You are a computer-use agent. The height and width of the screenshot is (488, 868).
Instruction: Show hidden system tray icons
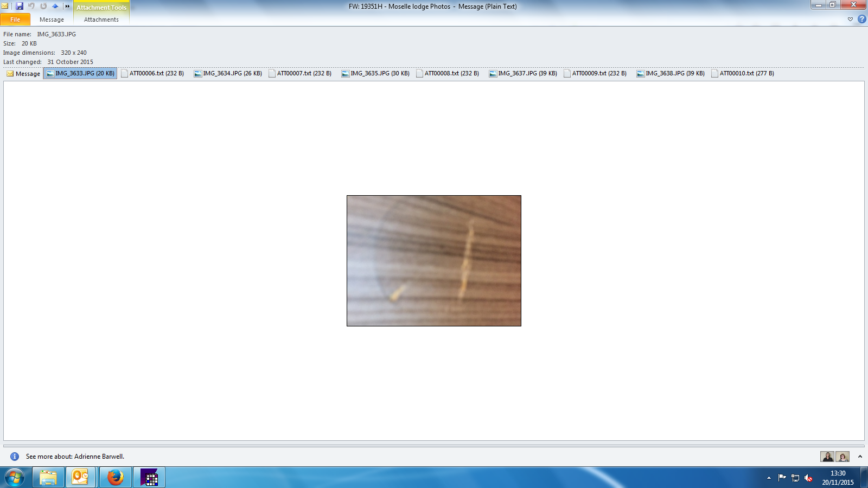click(x=769, y=478)
